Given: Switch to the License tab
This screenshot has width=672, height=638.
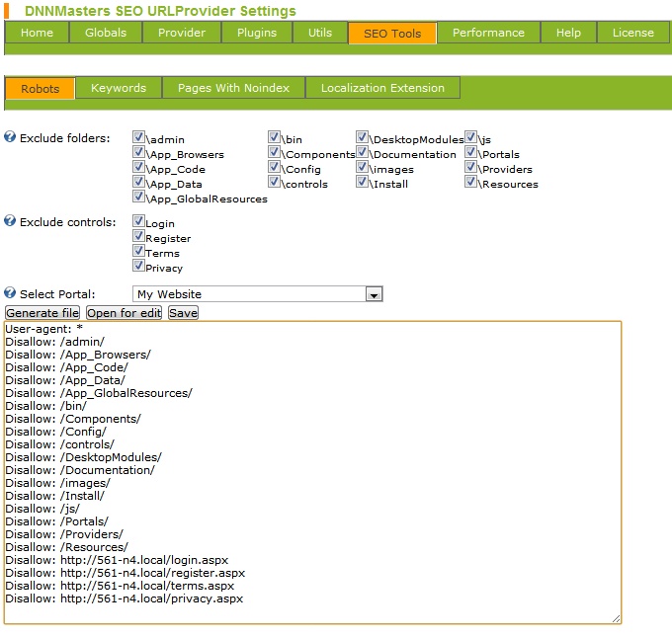Looking at the screenshot, I should click(x=633, y=33).
